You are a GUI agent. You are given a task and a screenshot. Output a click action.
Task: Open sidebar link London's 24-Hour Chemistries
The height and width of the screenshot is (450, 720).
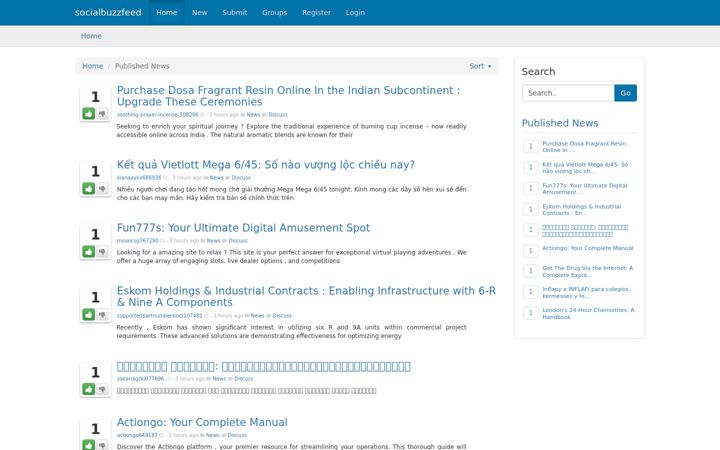click(x=588, y=314)
